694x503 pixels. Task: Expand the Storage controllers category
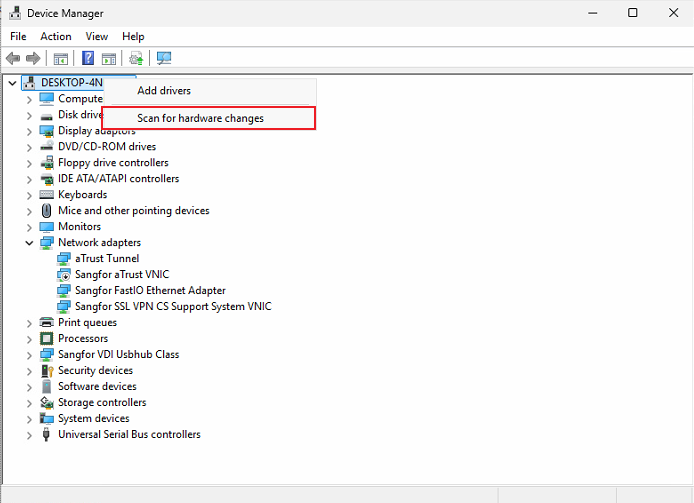point(29,403)
